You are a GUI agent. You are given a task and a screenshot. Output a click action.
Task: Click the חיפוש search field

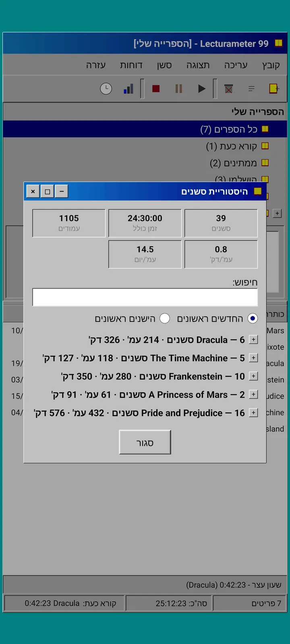click(x=145, y=297)
